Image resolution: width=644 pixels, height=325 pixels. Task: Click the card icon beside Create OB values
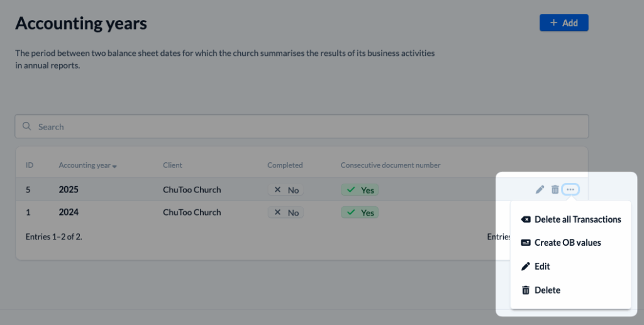(526, 243)
